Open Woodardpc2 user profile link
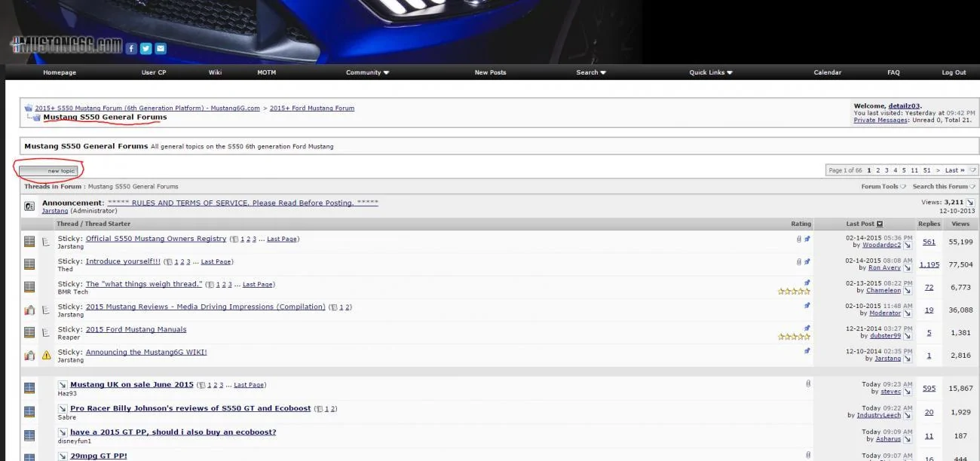Image resolution: width=980 pixels, height=461 pixels. point(882,245)
